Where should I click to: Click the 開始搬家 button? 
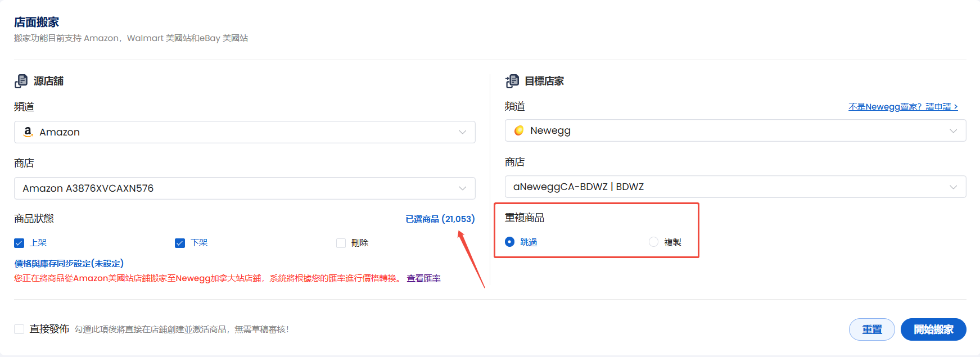(x=933, y=329)
